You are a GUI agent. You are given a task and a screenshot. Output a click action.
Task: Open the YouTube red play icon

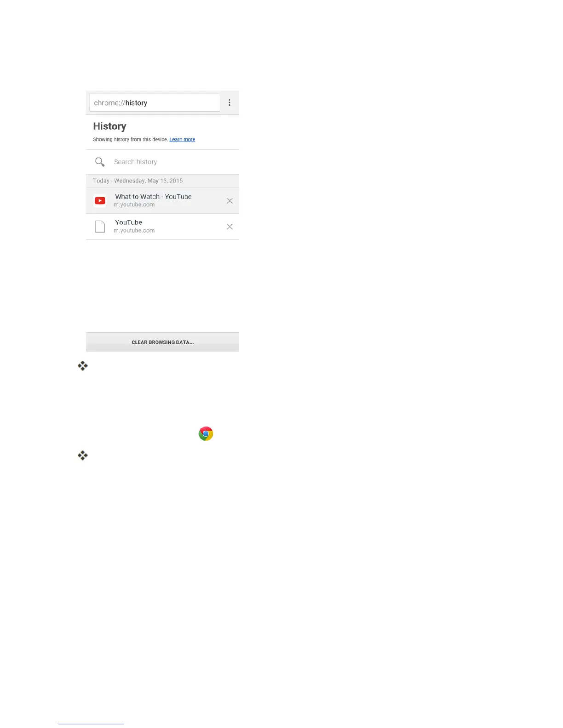point(100,201)
